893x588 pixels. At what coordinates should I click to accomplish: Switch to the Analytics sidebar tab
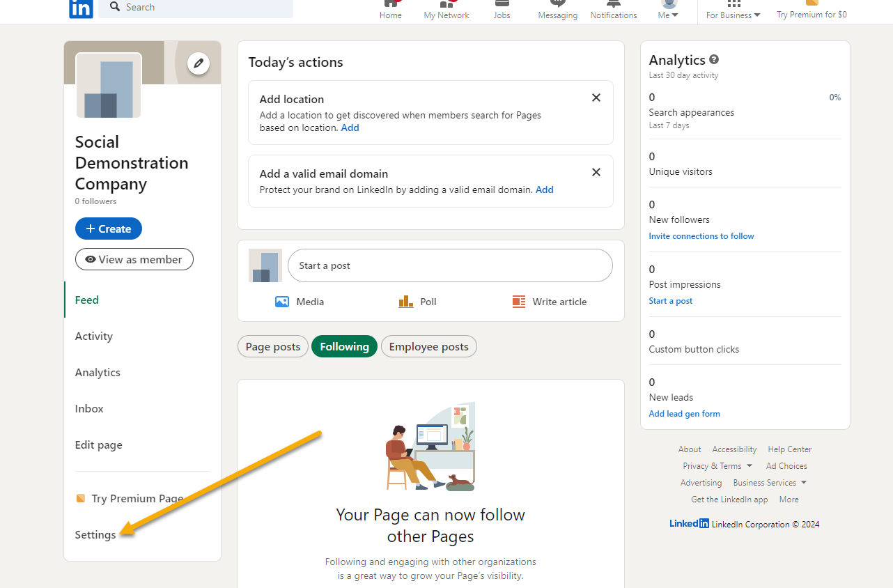pos(98,372)
